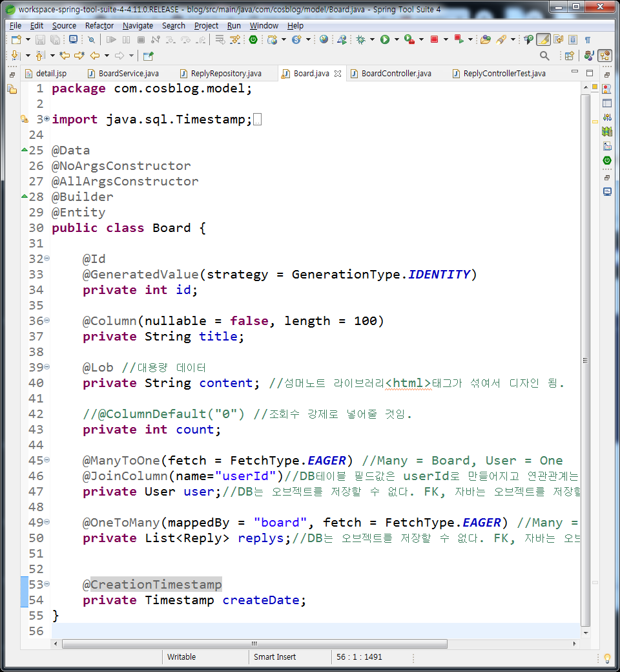Click the vertical scrollbar thumb
Image resolution: width=620 pixels, height=672 pixels.
pyautogui.click(x=585, y=360)
